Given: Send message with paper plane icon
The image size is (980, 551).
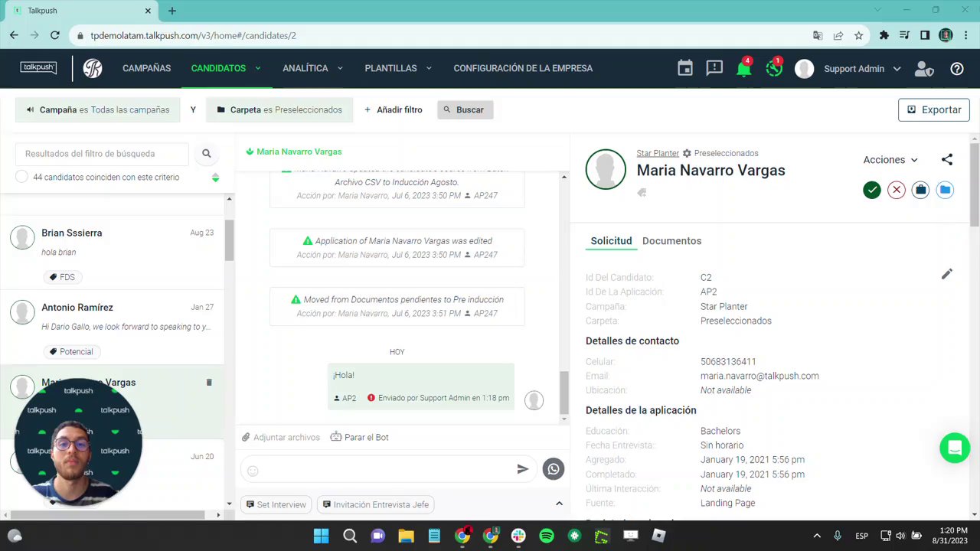Looking at the screenshot, I should (523, 469).
